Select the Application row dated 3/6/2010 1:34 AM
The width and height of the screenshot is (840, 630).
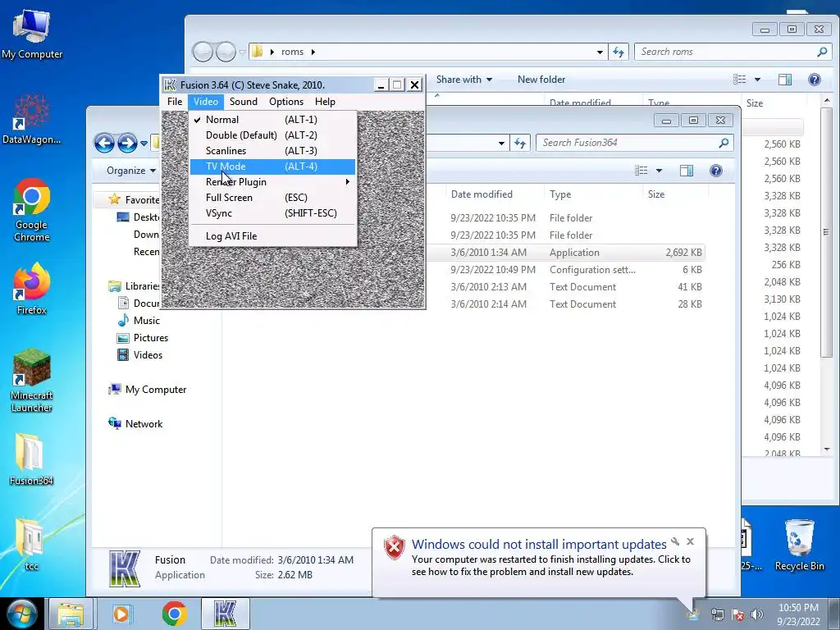click(565, 253)
